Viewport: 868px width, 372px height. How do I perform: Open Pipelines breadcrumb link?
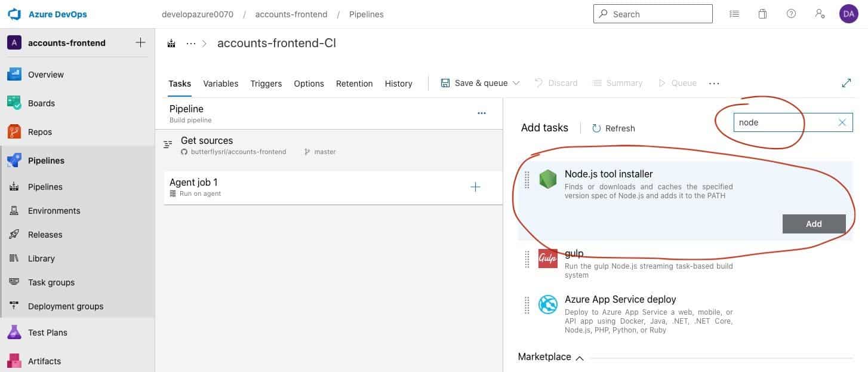tap(367, 14)
